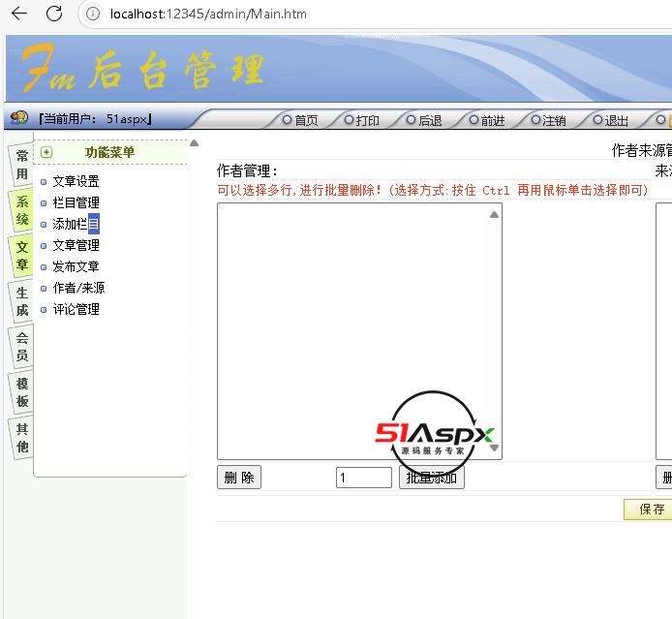Click the 批量添加 button

pyautogui.click(x=432, y=478)
